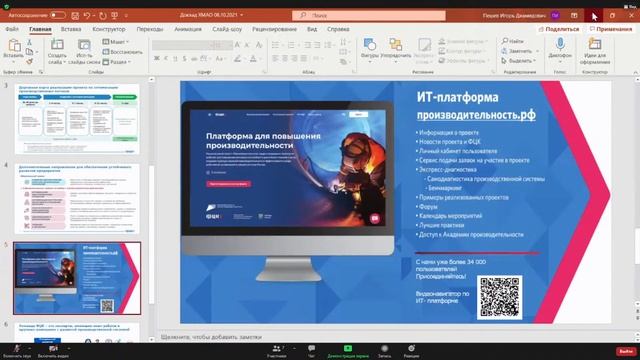Click the font color (A) icon

click(x=253, y=59)
